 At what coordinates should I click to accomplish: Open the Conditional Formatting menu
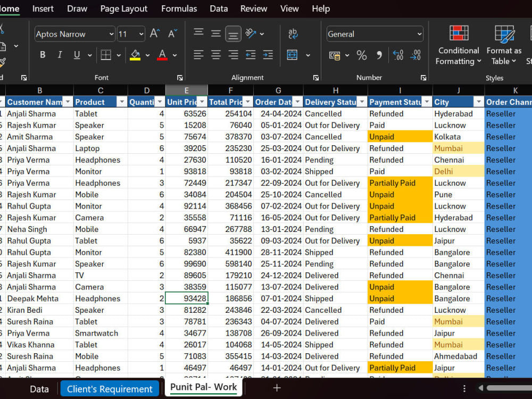tap(459, 45)
